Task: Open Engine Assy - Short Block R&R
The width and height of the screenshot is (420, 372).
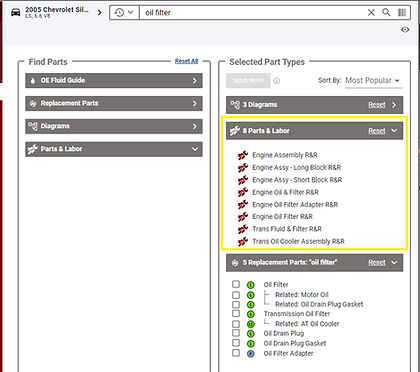Action: (x=297, y=180)
